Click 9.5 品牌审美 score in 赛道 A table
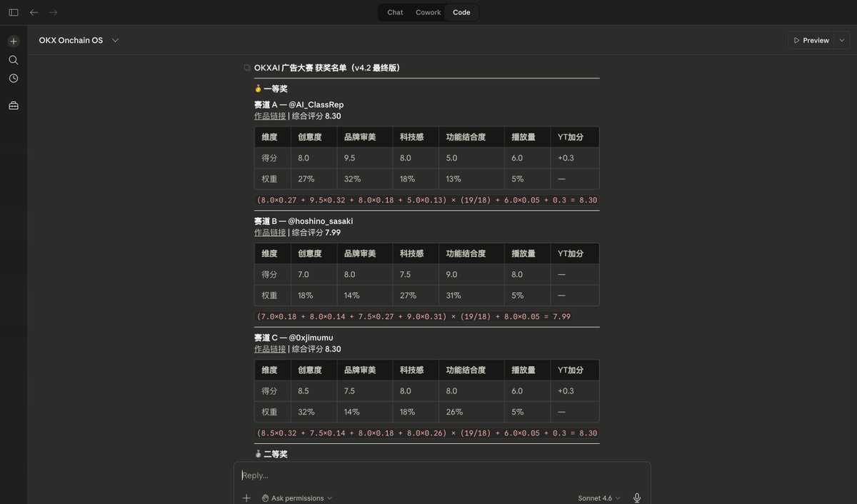Viewport: 857px width, 504px height. pyautogui.click(x=349, y=158)
